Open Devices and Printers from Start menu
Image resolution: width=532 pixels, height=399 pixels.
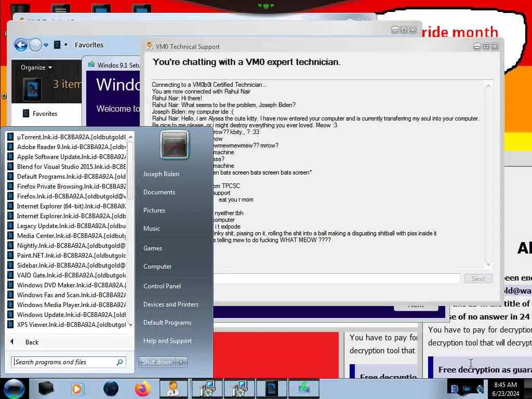(170, 304)
